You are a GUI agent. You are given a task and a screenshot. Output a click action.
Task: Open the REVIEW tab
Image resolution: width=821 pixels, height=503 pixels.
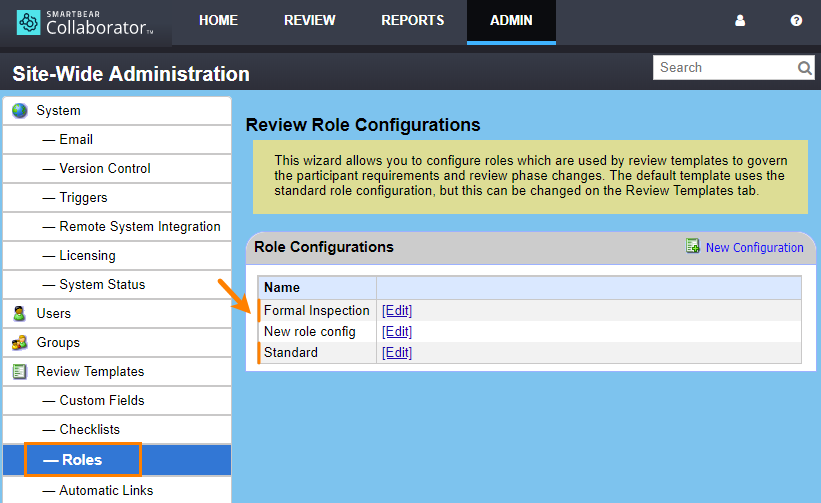pyautogui.click(x=310, y=21)
